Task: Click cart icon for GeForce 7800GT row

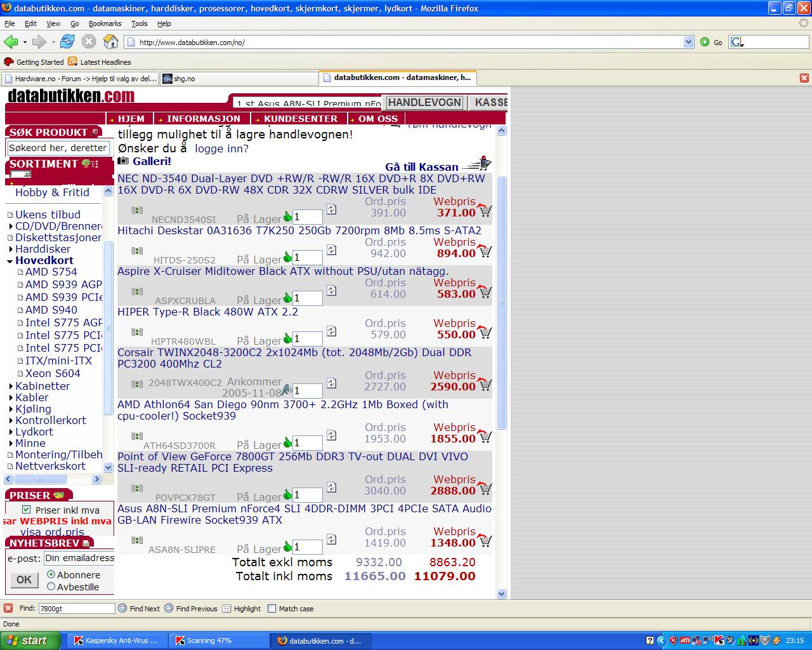Action: [x=485, y=489]
